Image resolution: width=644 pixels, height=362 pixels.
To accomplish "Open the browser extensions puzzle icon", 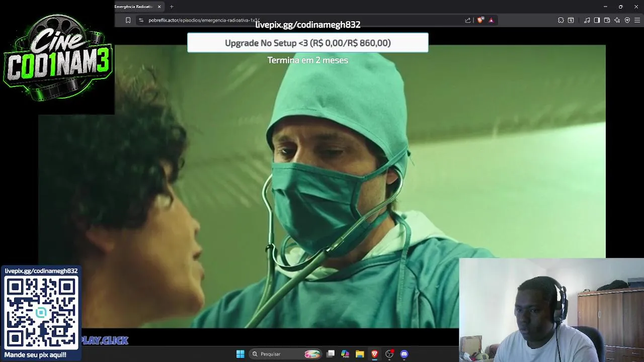I will [x=561, y=20].
